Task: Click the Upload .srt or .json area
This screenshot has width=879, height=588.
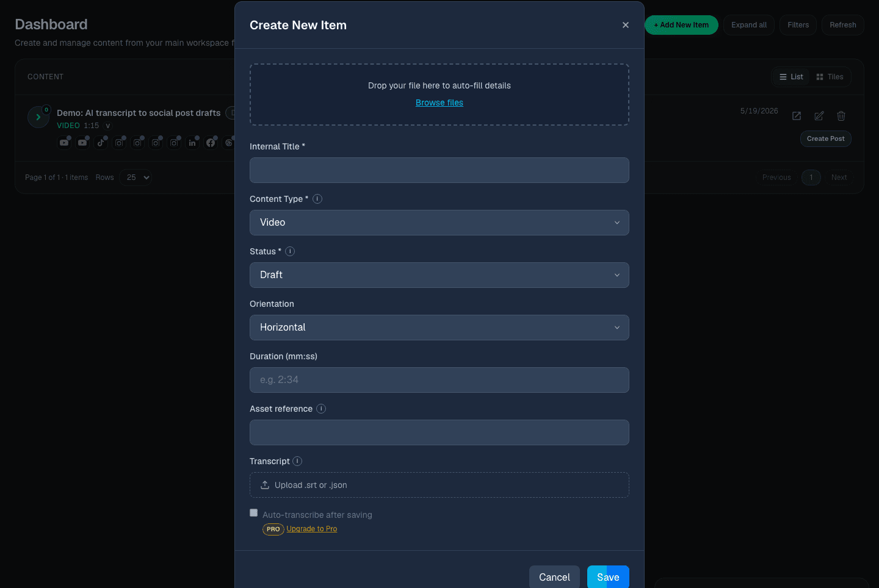Action: (x=440, y=485)
